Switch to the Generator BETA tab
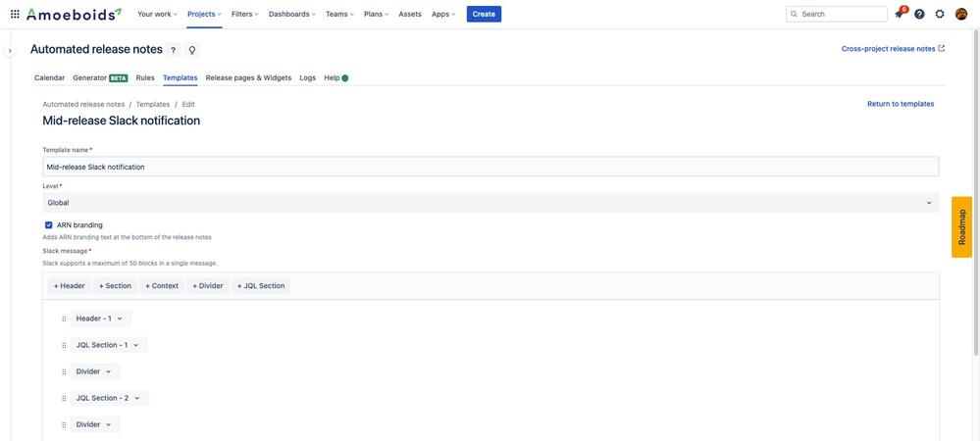This screenshot has height=441, width=980. click(100, 78)
